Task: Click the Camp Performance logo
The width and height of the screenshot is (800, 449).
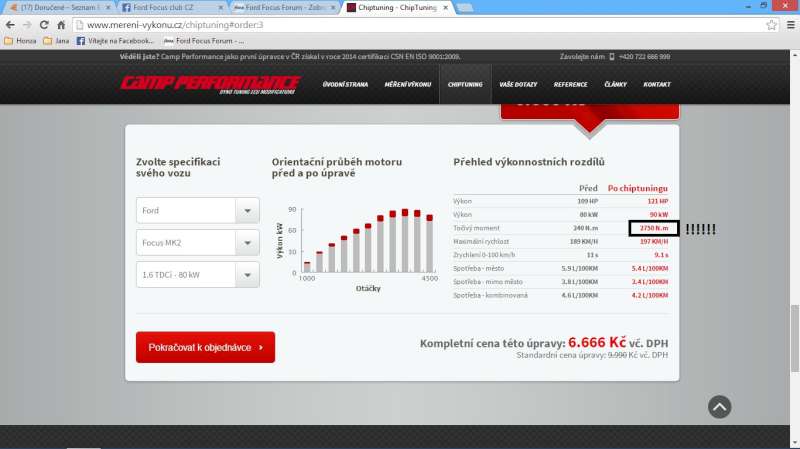Action: pyautogui.click(x=210, y=84)
